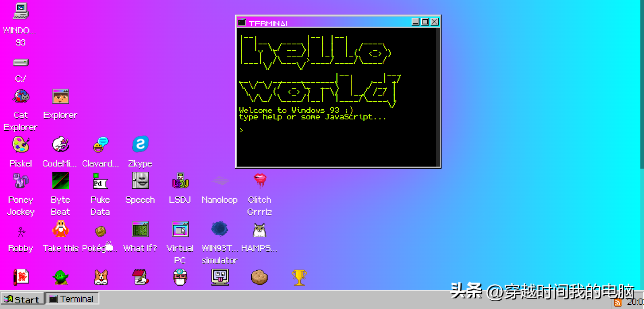Open the What If? matrix icon

click(x=140, y=229)
